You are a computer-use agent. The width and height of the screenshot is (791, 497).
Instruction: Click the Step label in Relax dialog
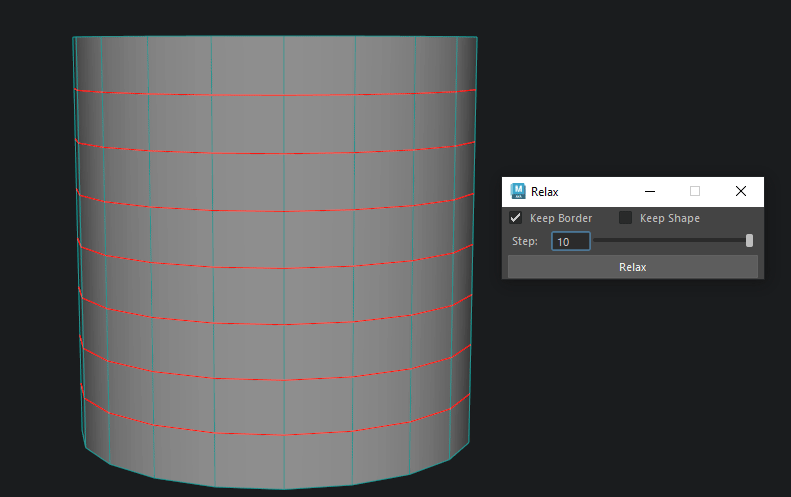[525, 242]
